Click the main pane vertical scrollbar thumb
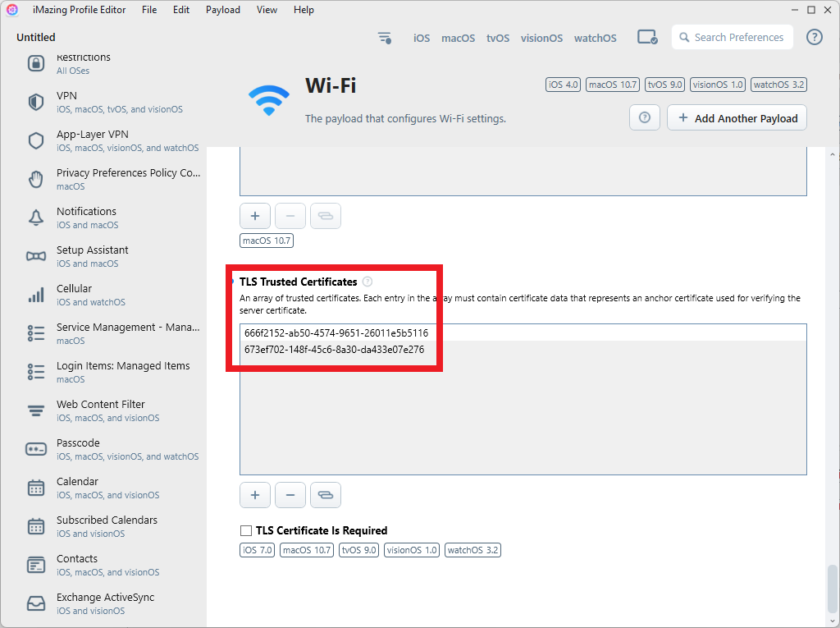The width and height of the screenshot is (840, 628). (832, 587)
